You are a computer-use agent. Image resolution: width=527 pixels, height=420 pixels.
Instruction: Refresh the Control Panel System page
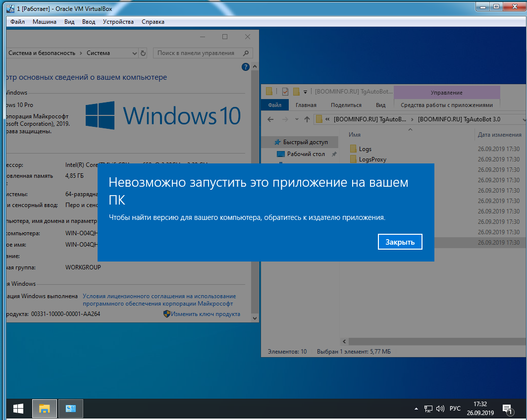pyautogui.click(x=143, y=53)
